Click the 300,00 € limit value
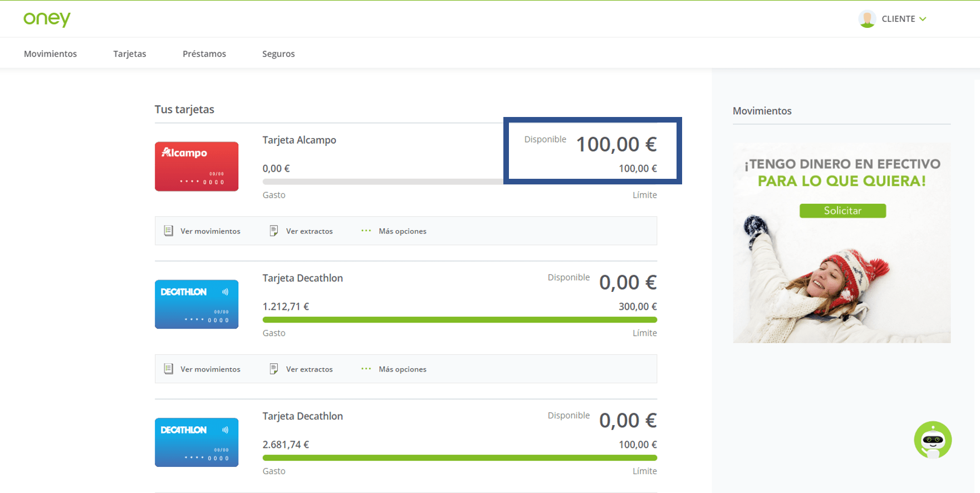Image resolution: width=980 pixels, height=493 pixels. 638,306
